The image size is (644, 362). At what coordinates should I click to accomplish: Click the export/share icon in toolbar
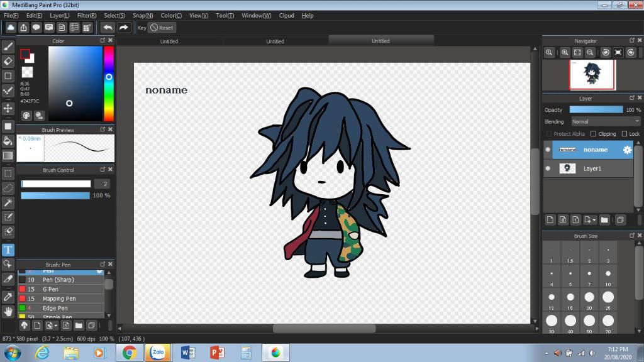pos(23,28)
